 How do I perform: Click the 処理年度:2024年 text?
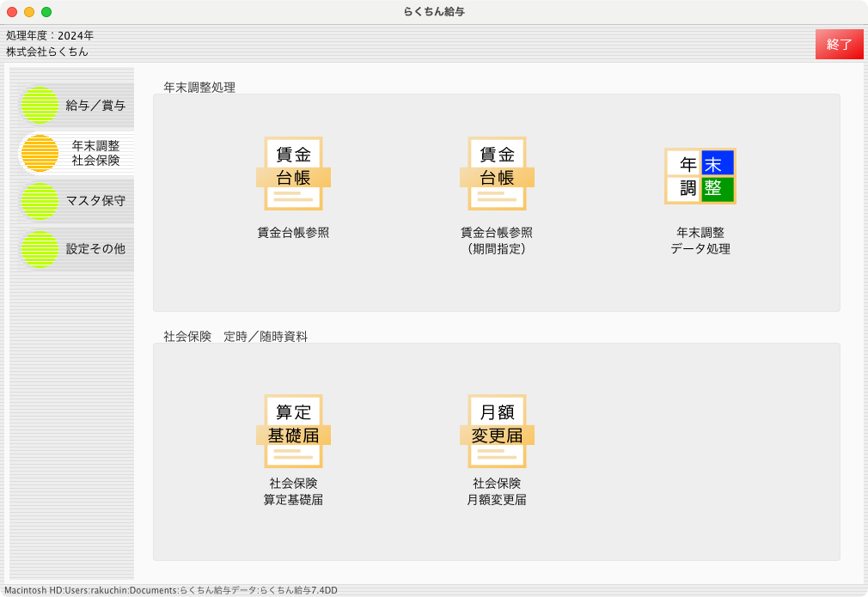click(50, 36)
